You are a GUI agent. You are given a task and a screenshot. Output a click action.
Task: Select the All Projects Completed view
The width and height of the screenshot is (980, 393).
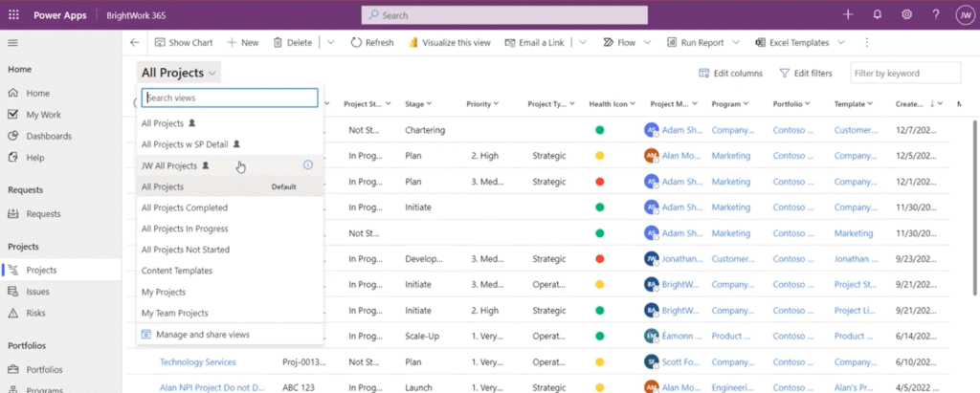pos(185,207)
